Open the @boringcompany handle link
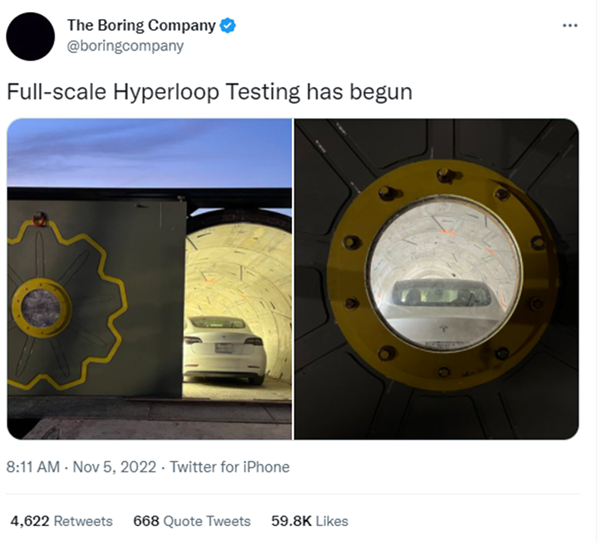 pyautogui.click(x=126, y=46)
